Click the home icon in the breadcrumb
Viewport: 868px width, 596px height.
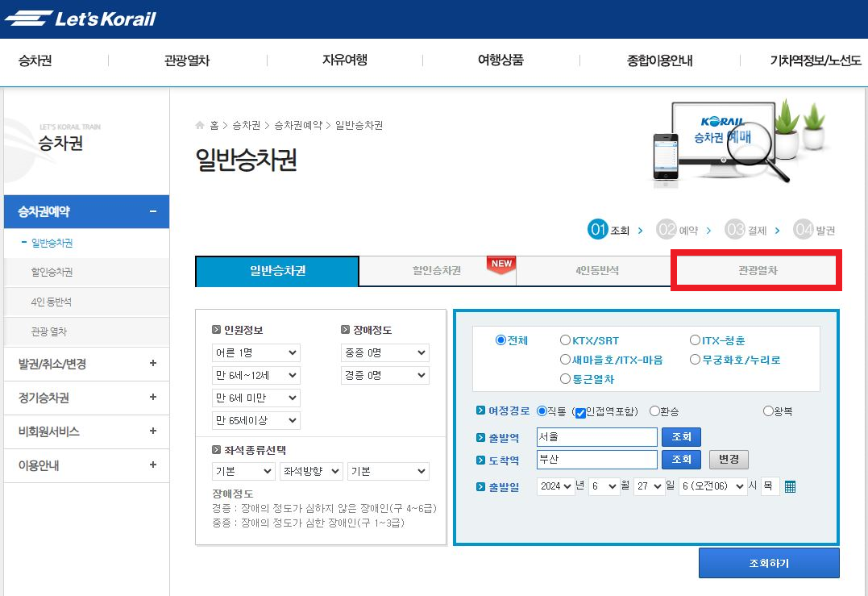(x=198, y=125)
